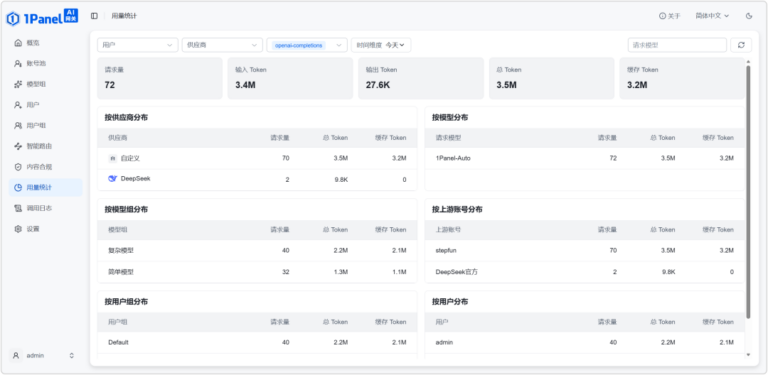Open 账号池 account pool icon
Screen dimensions: 768x375
(x=18, y=64)
